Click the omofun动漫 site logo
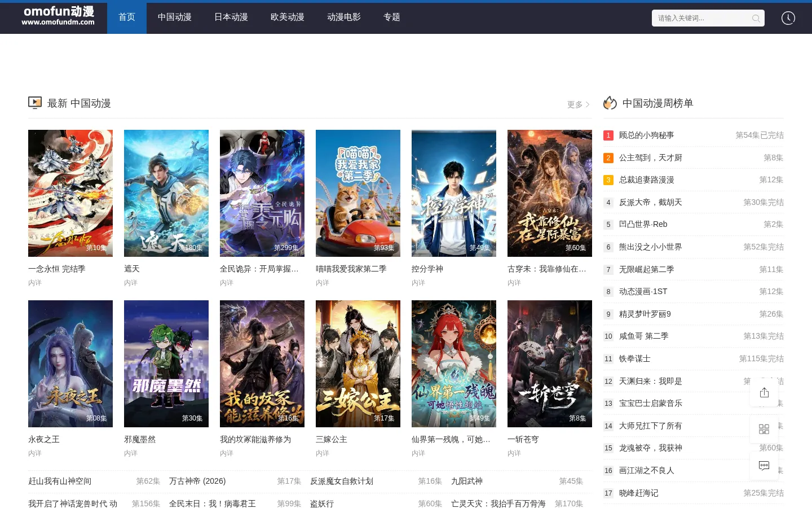 pos(58,16)
